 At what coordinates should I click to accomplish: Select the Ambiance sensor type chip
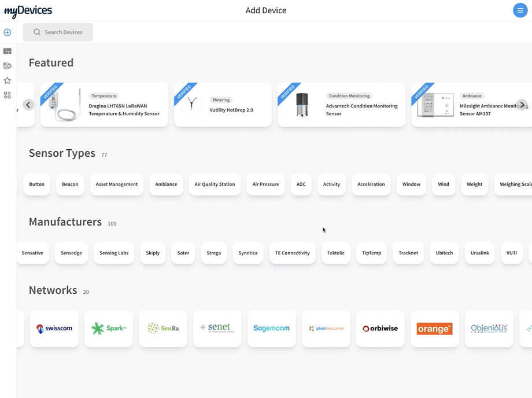[x=167, y=184]
